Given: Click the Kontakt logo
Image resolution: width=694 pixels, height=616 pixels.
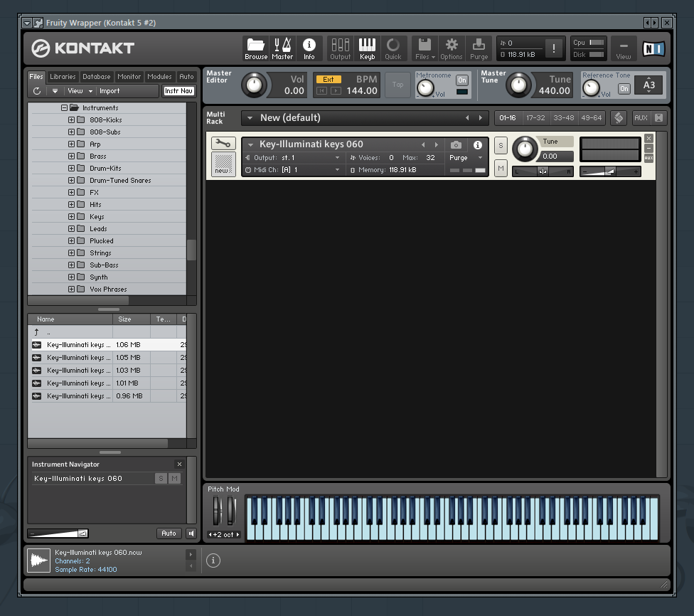Looking at the screenshot, I should point(82,48).
